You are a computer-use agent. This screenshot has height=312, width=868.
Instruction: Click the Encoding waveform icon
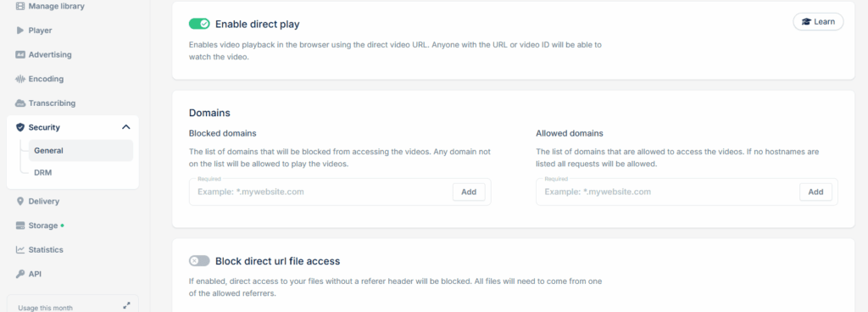(20, 79)
